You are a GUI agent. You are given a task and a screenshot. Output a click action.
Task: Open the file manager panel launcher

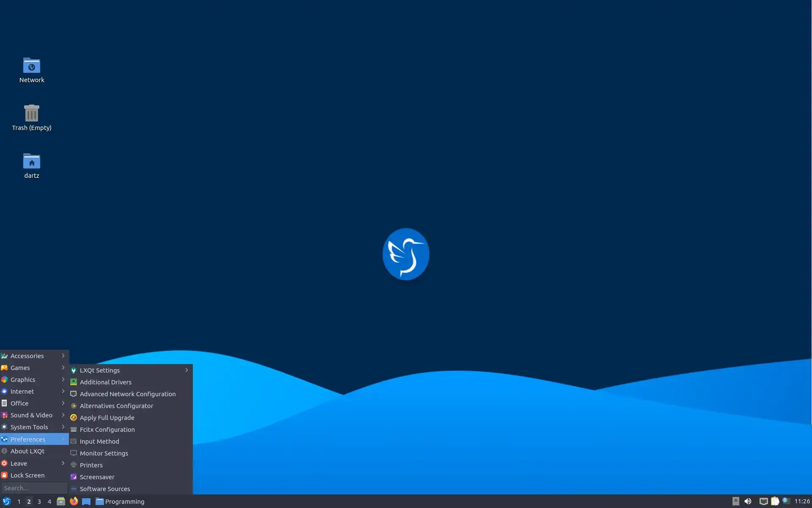[61, 501]
